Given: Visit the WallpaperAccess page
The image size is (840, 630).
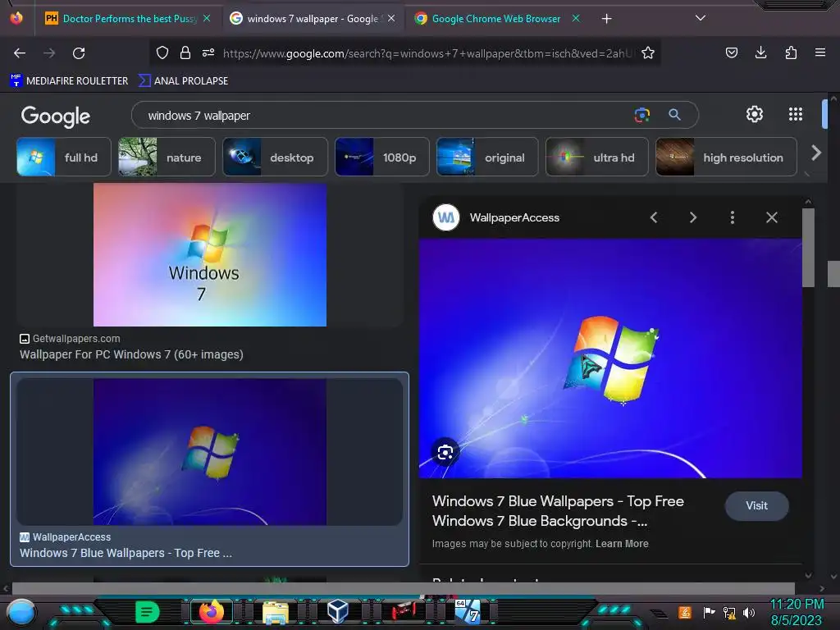Looking at the screenshot, I should pyautogui.click(x=756, y=505).
